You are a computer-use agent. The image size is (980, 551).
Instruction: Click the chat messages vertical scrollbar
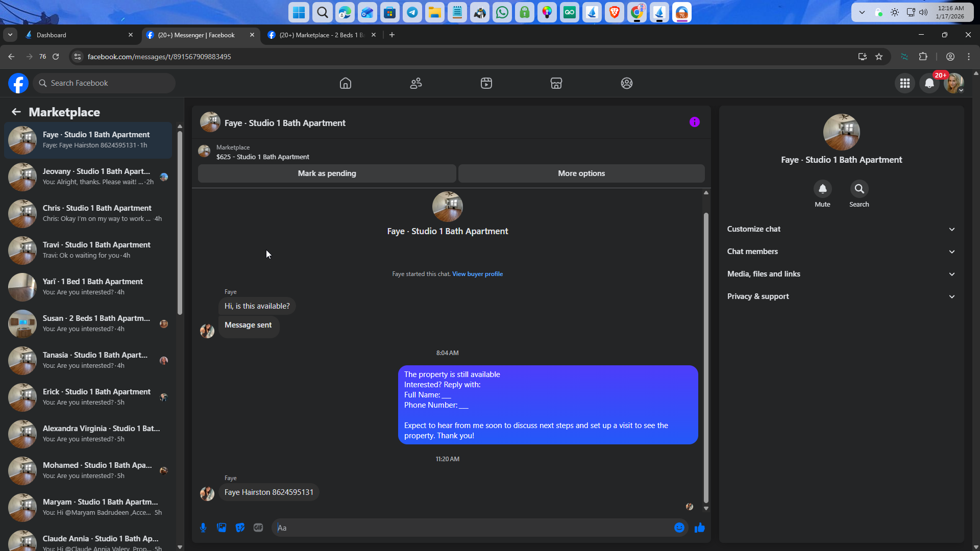[x=706, y=357]
